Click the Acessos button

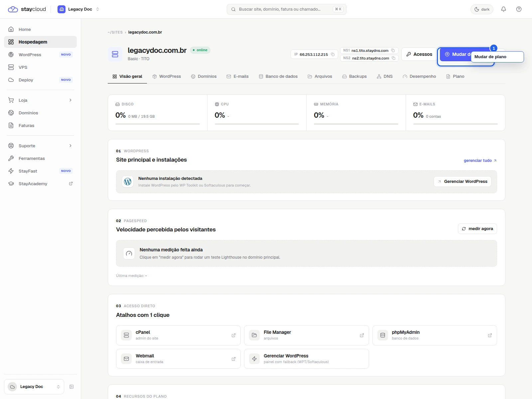click(419, 54)
